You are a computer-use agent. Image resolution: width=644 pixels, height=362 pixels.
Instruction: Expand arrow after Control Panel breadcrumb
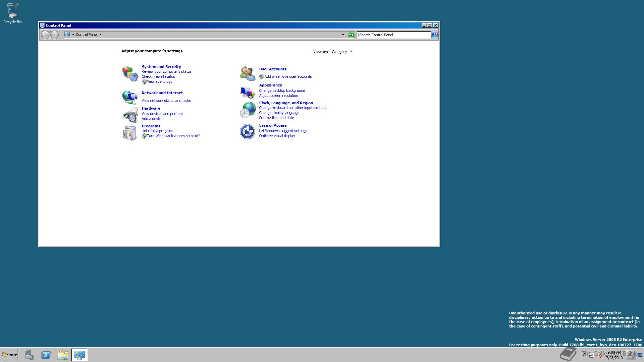click(x=100, y=35)
